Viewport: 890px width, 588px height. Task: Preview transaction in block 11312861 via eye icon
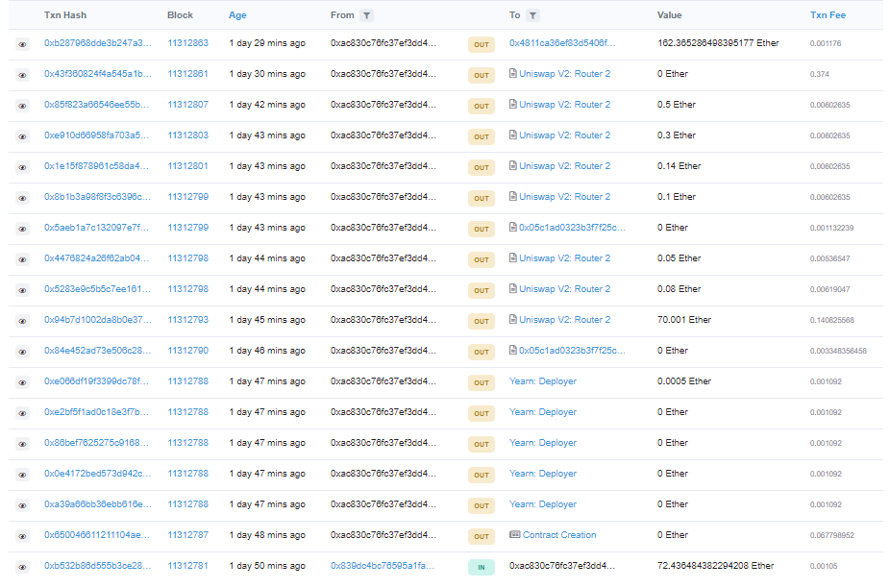pyautogui.click(x=22, y=75)
